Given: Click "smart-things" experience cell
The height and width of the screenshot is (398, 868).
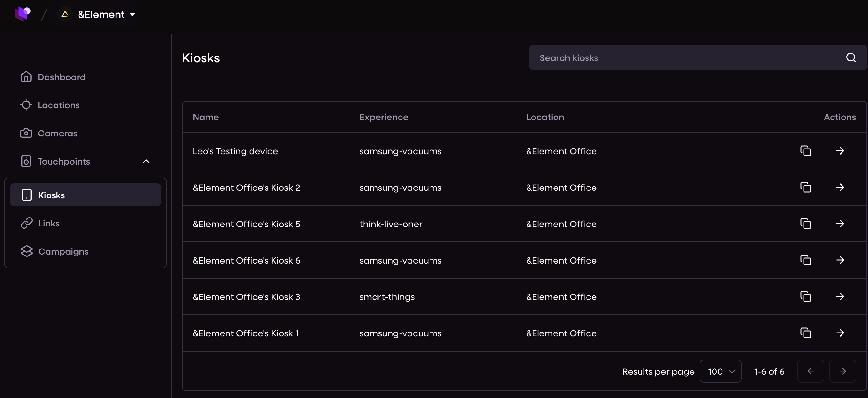Looking at the screenshot, I should coord(387,297).
